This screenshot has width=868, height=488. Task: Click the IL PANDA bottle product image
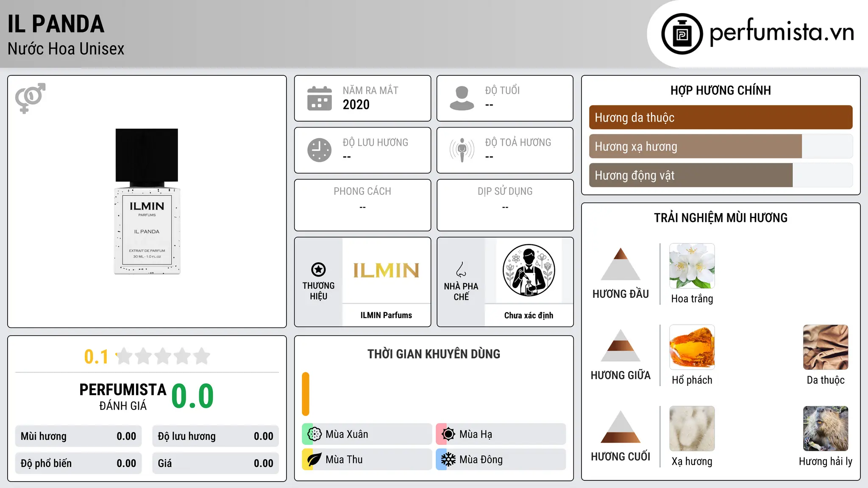tap(147, 202)
